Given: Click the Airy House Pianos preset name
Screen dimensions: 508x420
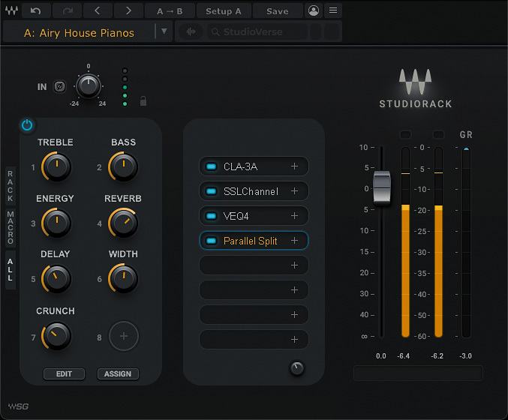Looking at the screenshot, I should pos(79,33).
